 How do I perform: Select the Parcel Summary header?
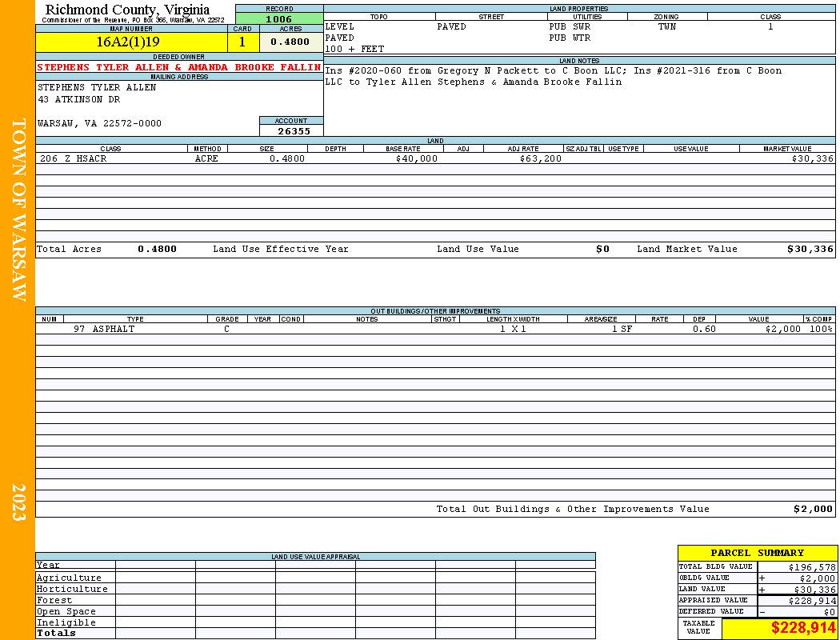point(757,553)
